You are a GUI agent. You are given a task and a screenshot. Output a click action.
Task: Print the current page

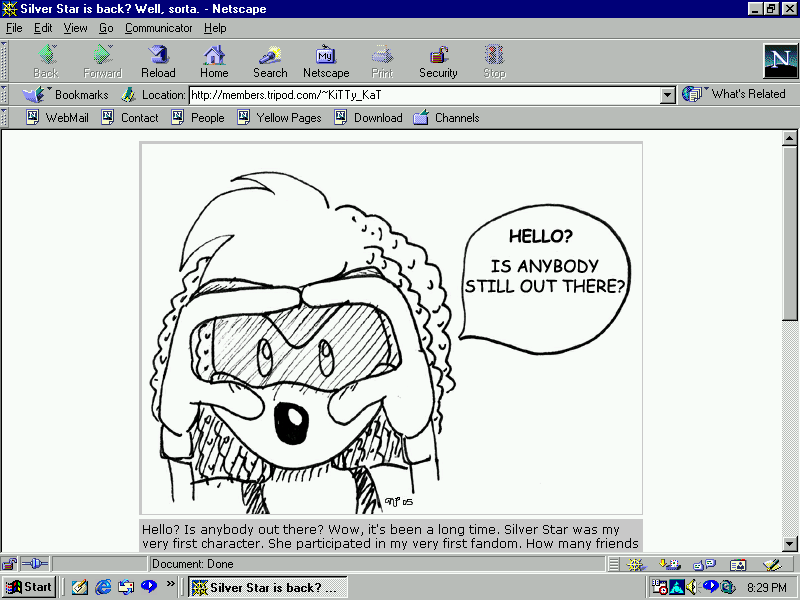[x=382, y=61]
